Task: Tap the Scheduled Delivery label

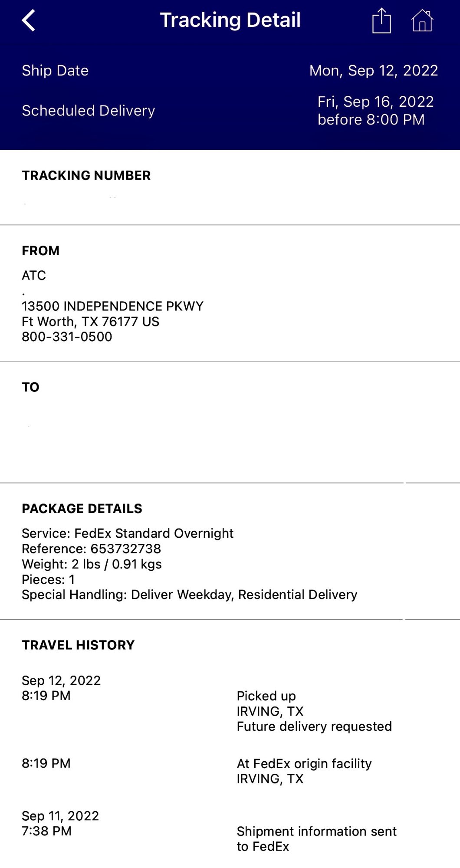Action: tap(88, 111)
